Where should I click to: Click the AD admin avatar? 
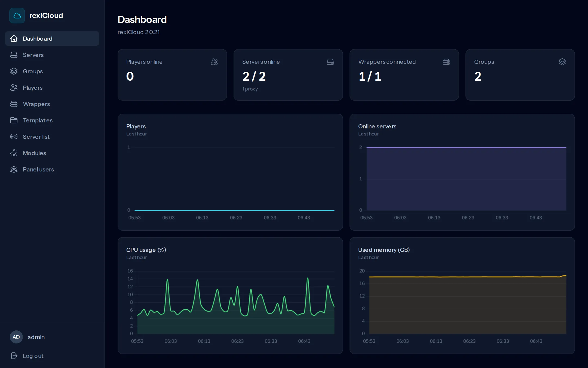(16, 337)
